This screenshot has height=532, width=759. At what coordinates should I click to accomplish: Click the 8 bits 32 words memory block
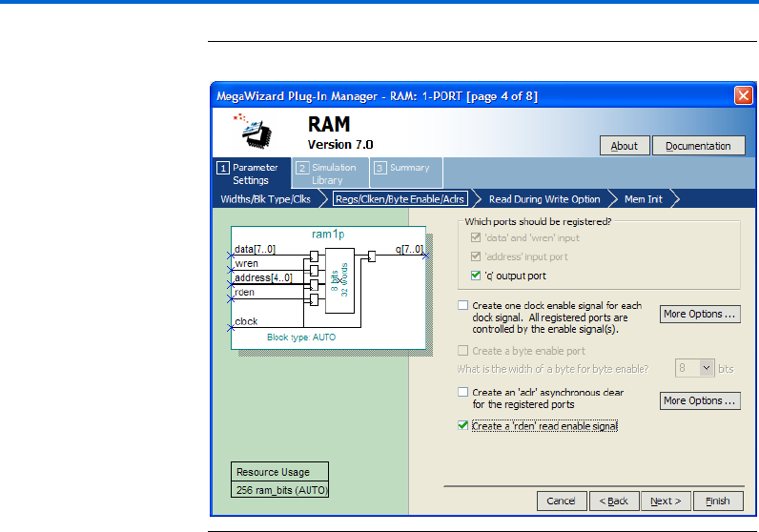click(x=339, y=280)
